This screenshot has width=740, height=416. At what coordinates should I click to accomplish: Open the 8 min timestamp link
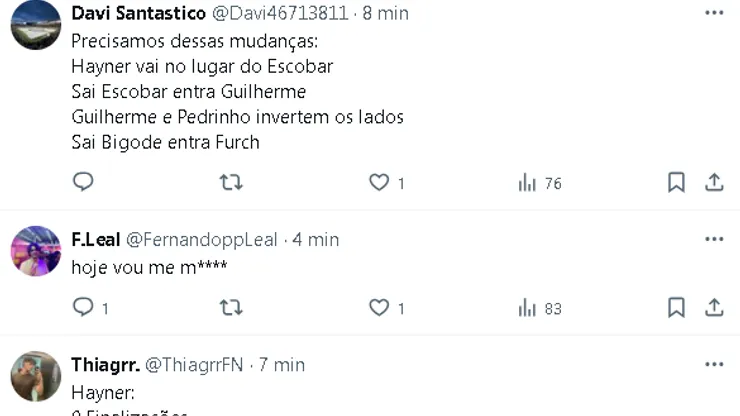point(385,13)
